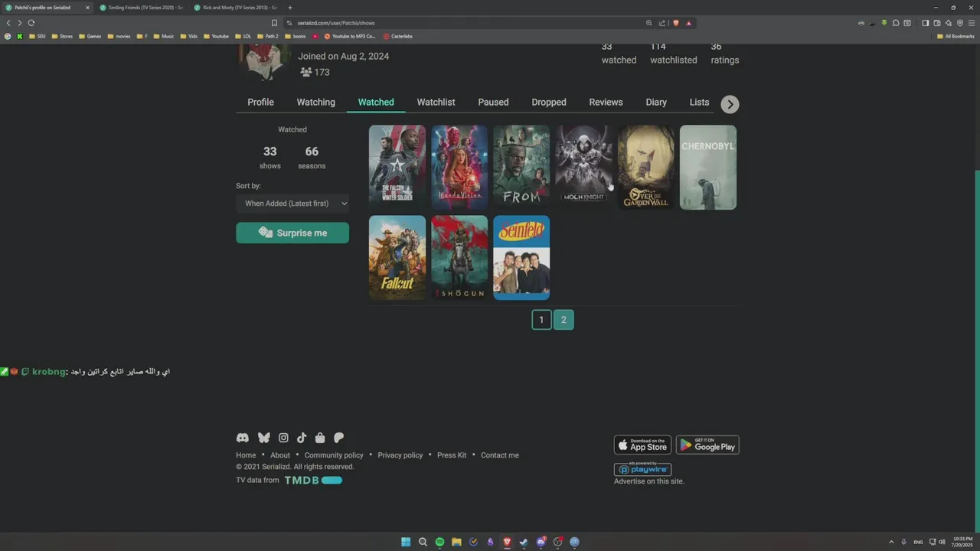980x551 pixels.
Task: Open the All Bookmarks folder
Action: [x=955, y=36]
